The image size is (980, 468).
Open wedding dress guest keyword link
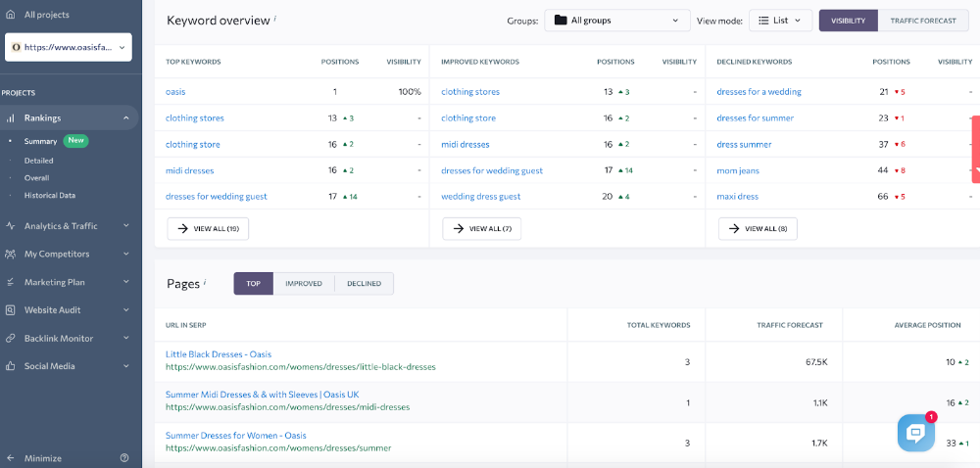pos(480,196)
